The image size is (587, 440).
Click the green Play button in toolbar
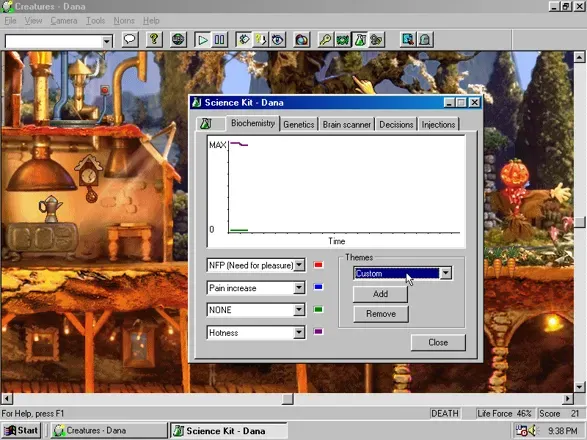pos(203,39)
